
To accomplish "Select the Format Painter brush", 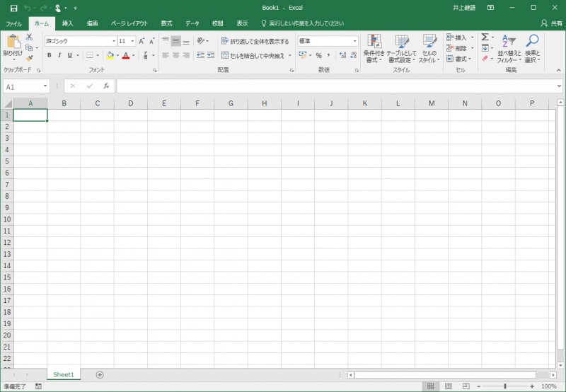I will point(29,58).
